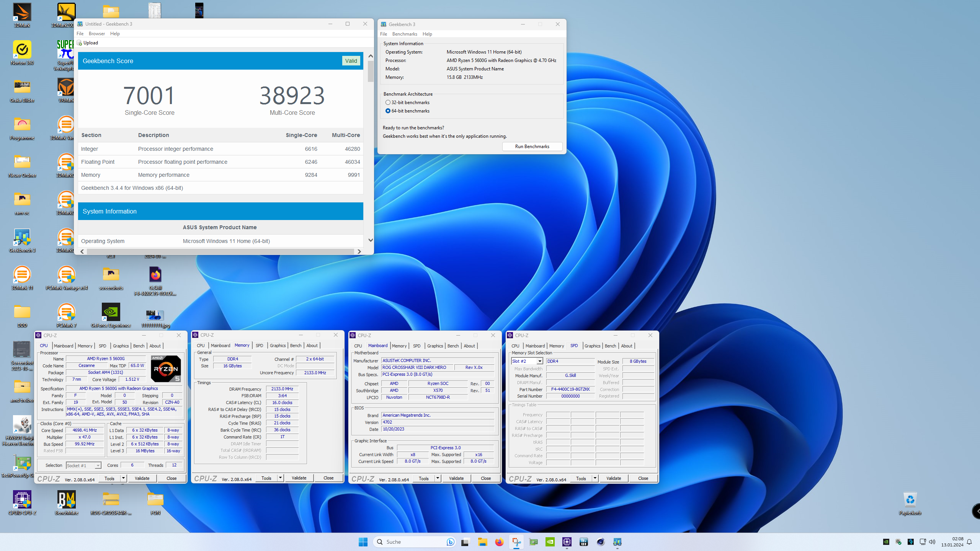The width and height of the screenshot is (980, 551).
Task: Open the G.Skill F4-4400C19 file icon
Action: (155, 281)
